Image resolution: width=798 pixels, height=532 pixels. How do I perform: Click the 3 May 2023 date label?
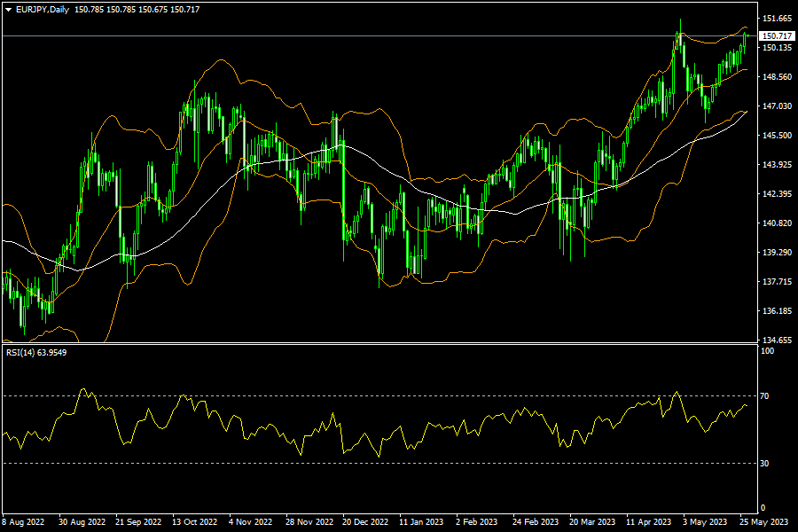click(x=705, y=522)
